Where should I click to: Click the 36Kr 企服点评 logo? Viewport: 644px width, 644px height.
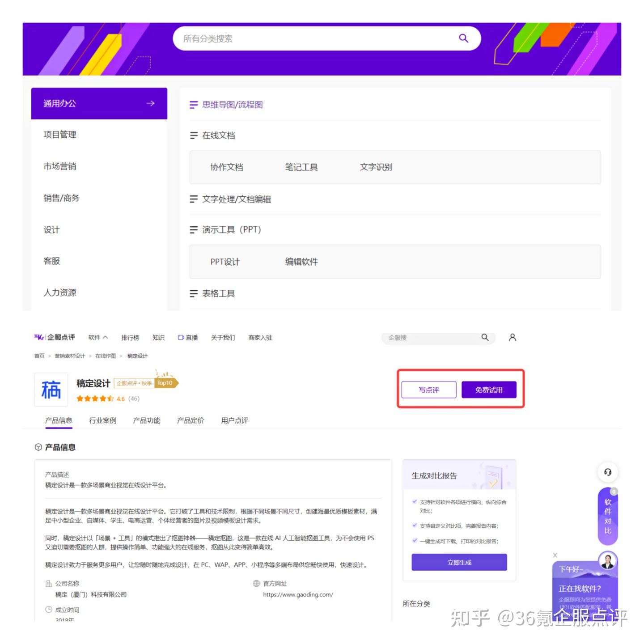point(53,338)
